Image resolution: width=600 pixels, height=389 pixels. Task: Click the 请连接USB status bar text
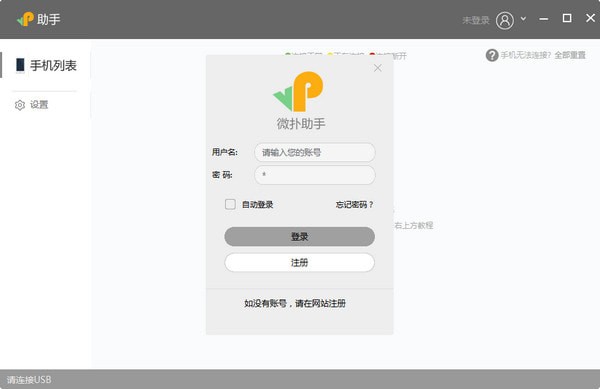click(x=29, y=380)
